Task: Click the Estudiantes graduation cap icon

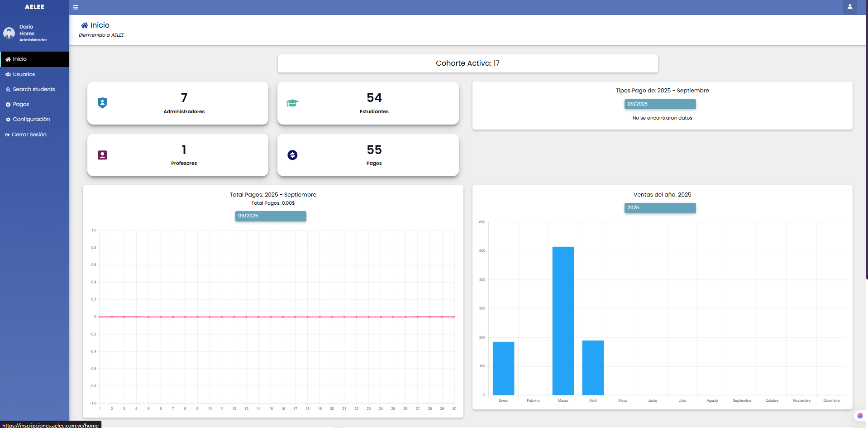Action: 292,103
